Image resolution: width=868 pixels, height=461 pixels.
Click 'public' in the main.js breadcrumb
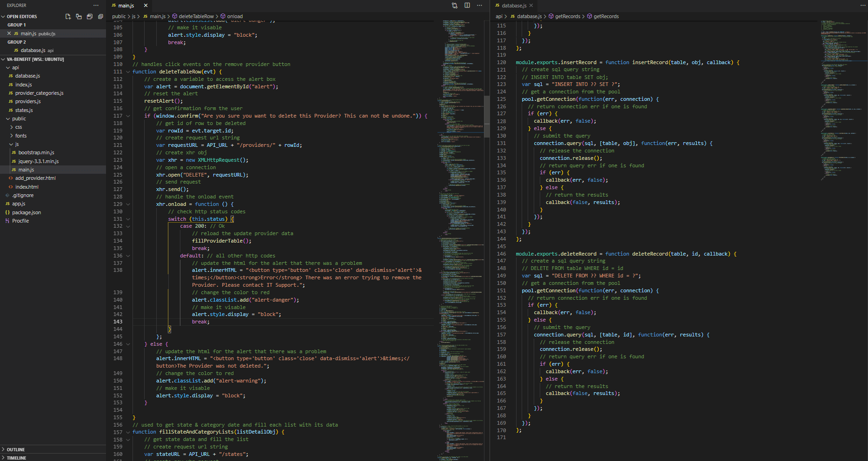coord(119,16)
